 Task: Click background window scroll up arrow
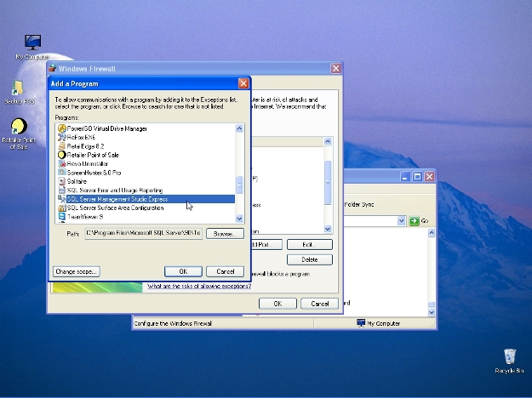point(432,232)
